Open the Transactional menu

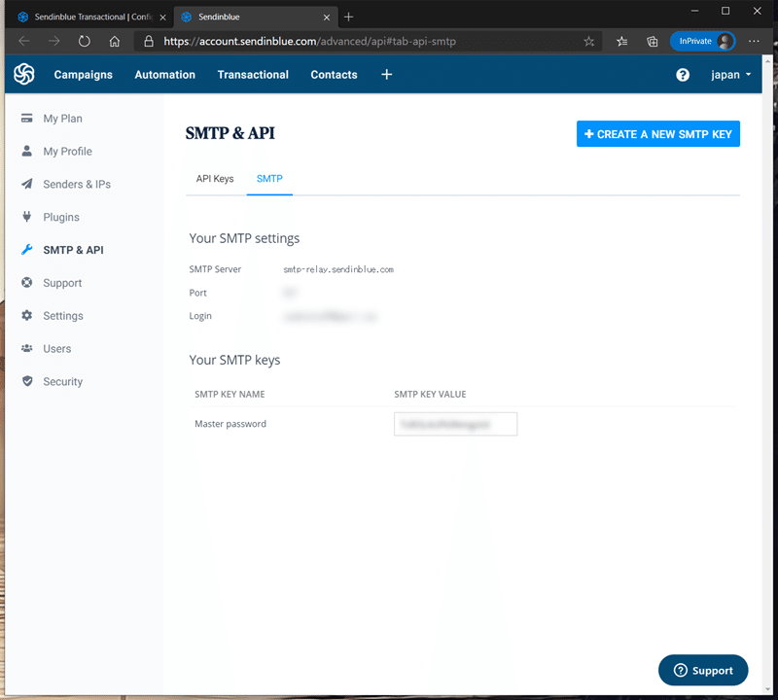[253, 75]
